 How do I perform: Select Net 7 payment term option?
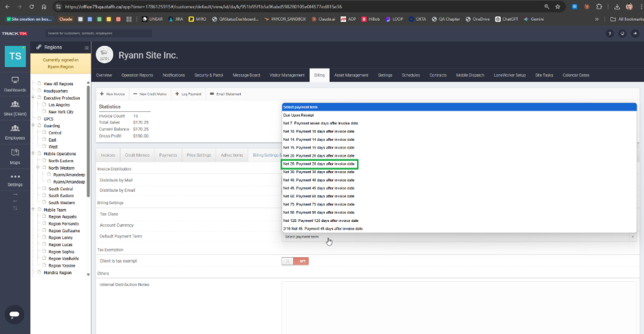point(459,124)
